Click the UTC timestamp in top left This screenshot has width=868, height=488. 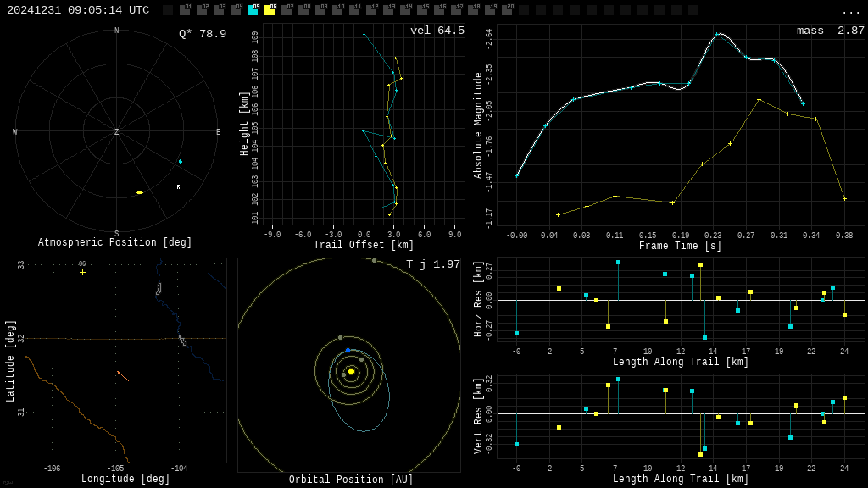(x=78, y=10)
